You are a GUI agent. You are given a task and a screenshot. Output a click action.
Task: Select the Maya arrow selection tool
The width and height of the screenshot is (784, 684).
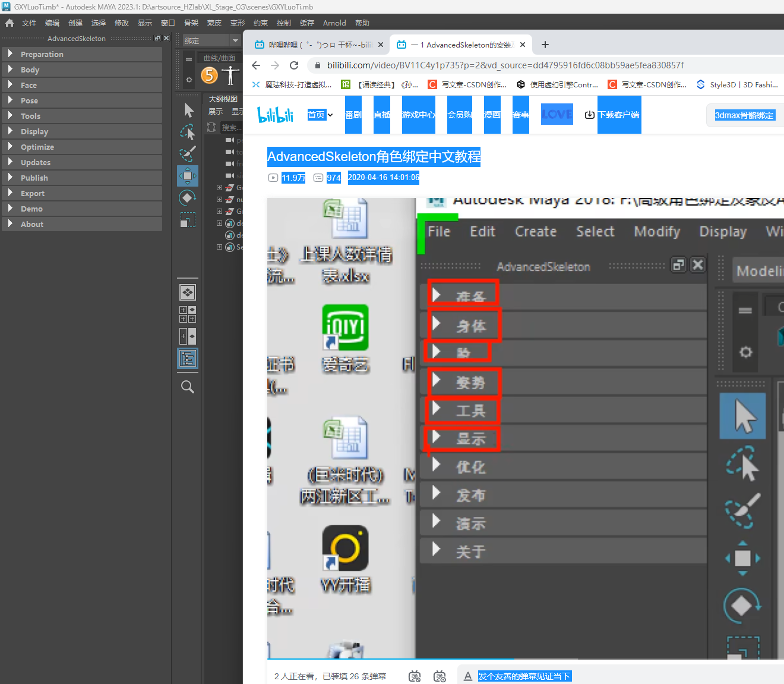point(188,111)
